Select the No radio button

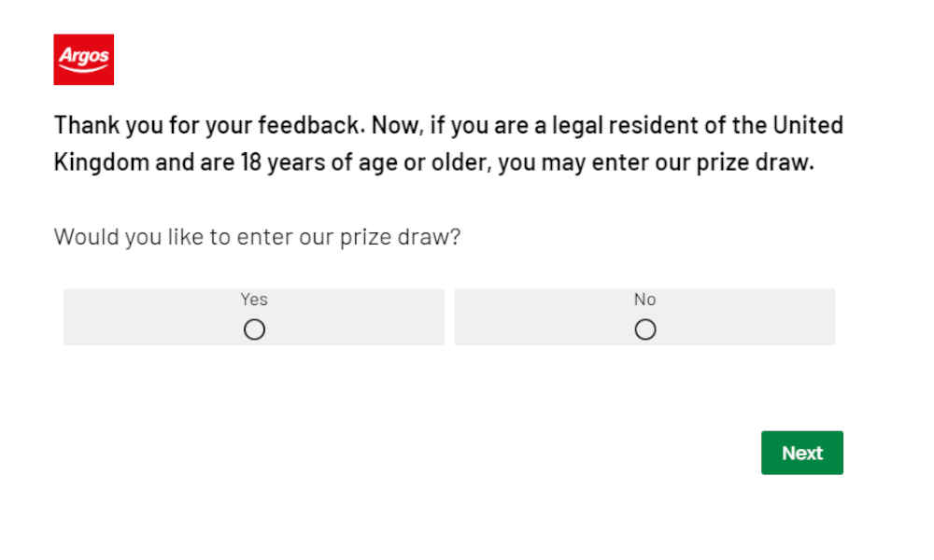pos(645,329)
